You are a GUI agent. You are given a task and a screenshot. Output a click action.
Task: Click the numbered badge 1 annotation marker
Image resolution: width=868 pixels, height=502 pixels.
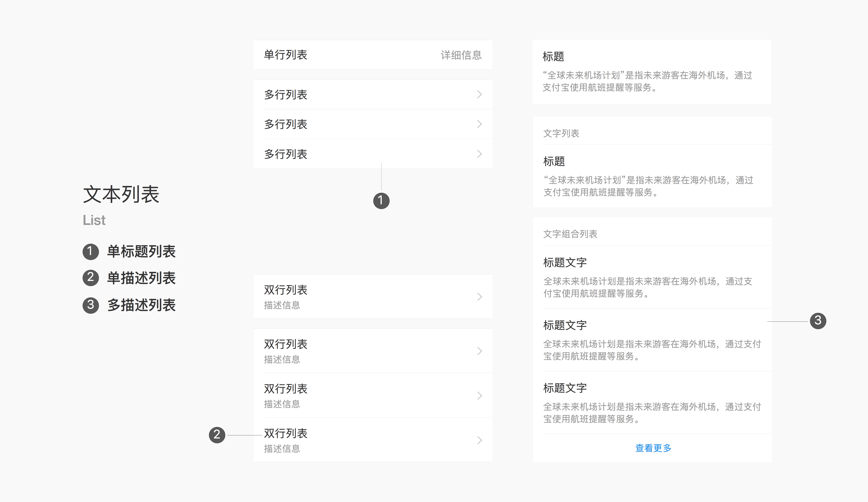tap(381, 201)
